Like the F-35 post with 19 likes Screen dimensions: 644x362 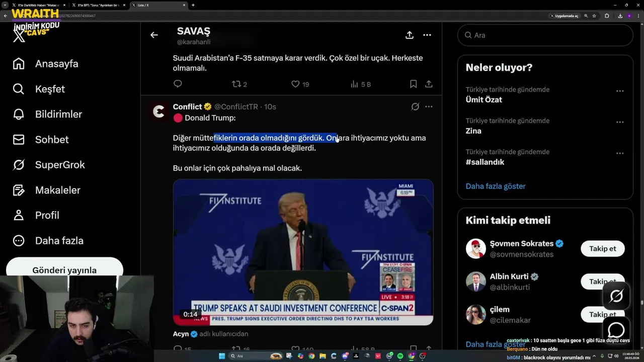pyautogui.click(x=300, y=84)
